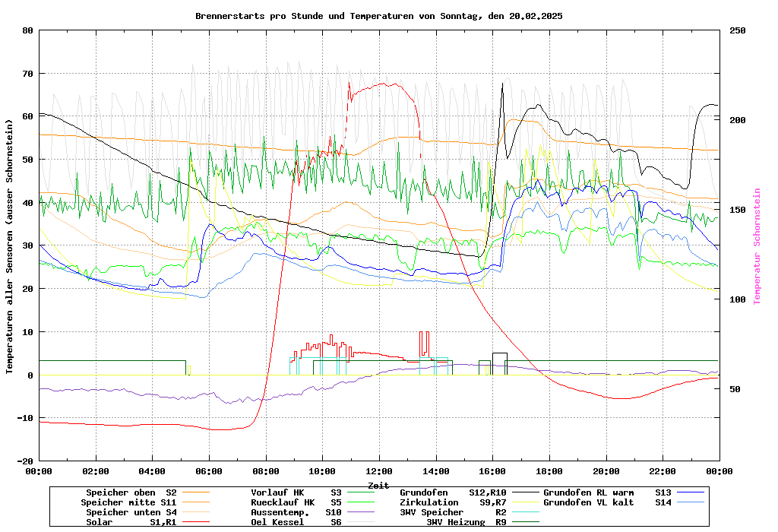Click the 18:00 tick label on the time axis
Image resolution: width=778 pixels, height=532 pixels.
[x=549, y=471]
